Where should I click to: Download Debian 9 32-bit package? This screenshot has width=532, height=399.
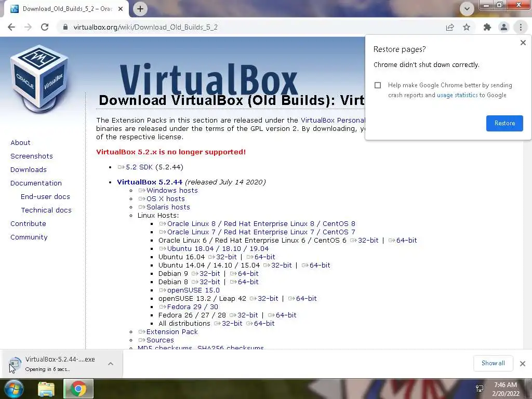click(x=206, y=273)
